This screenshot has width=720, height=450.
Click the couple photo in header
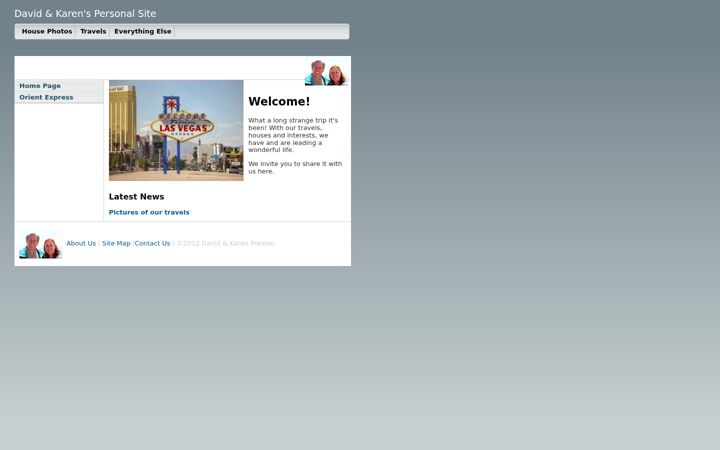click(x=326, y=73)
